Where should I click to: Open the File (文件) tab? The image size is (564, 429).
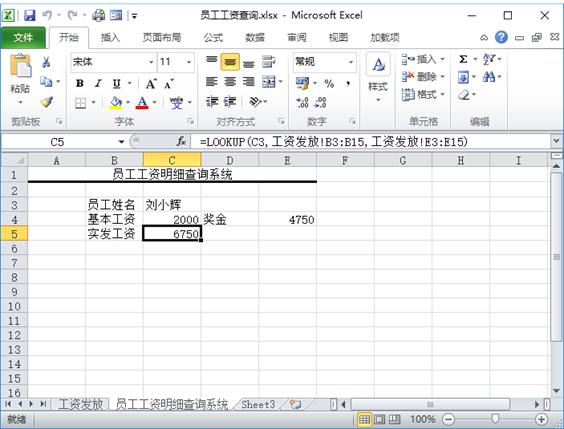click(x=23, y=37)
